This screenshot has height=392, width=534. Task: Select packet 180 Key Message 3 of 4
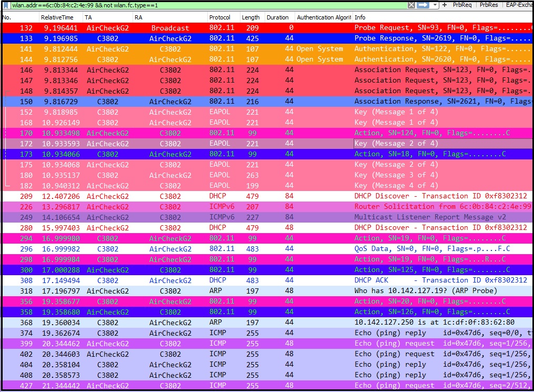click(267, 175)
